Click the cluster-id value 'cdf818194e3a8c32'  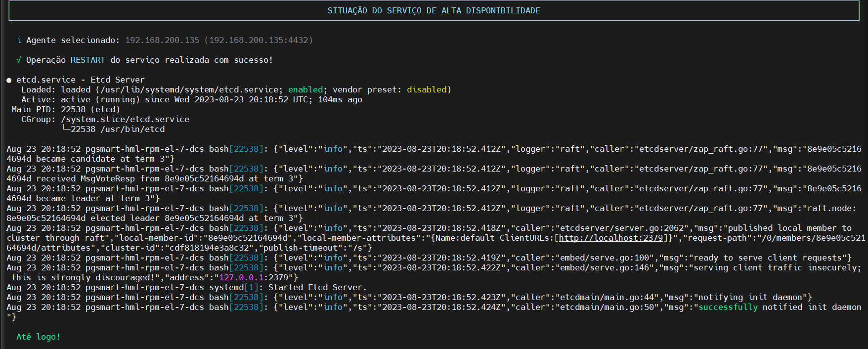click(209, 248)
